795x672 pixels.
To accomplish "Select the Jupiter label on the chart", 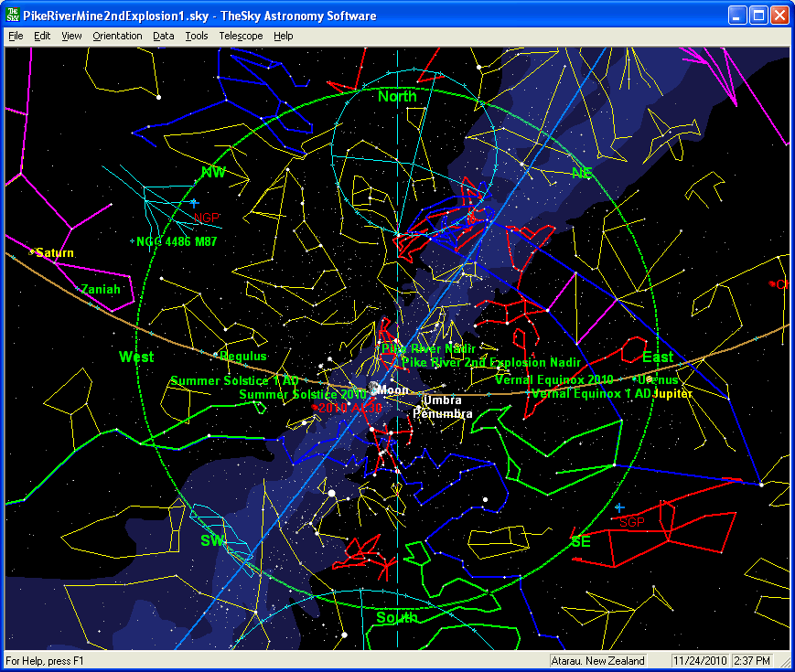I will coord(672,393).
